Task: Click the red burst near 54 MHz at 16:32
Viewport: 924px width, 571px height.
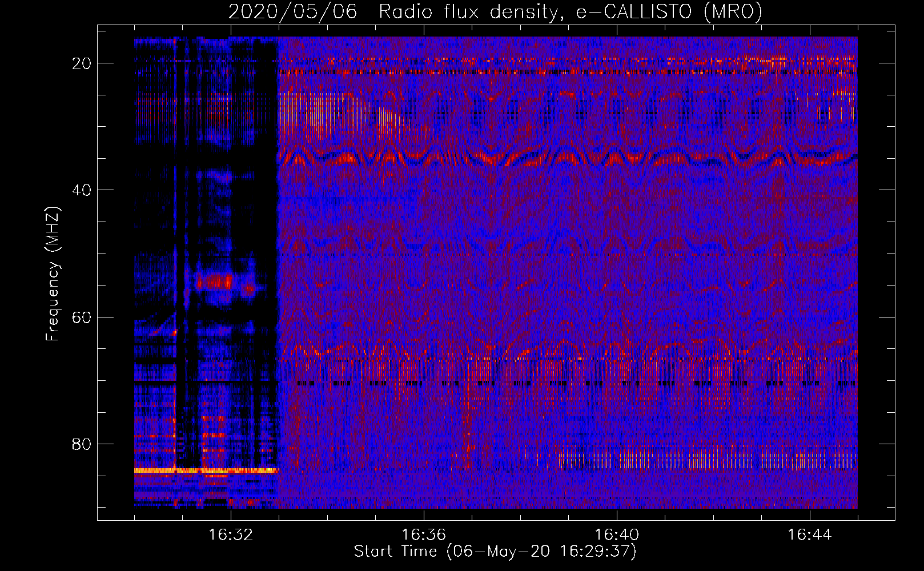Action: click(215, 281)
